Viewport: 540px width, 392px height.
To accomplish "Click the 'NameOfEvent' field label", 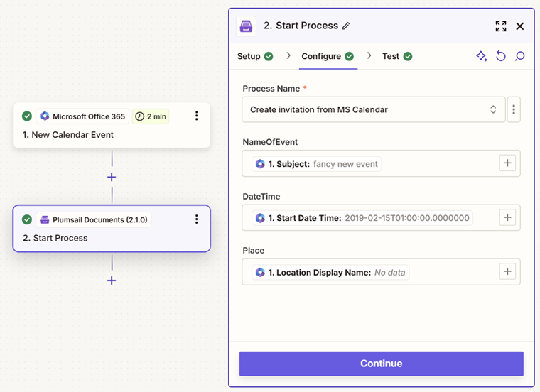I will [x=270, y=142].
